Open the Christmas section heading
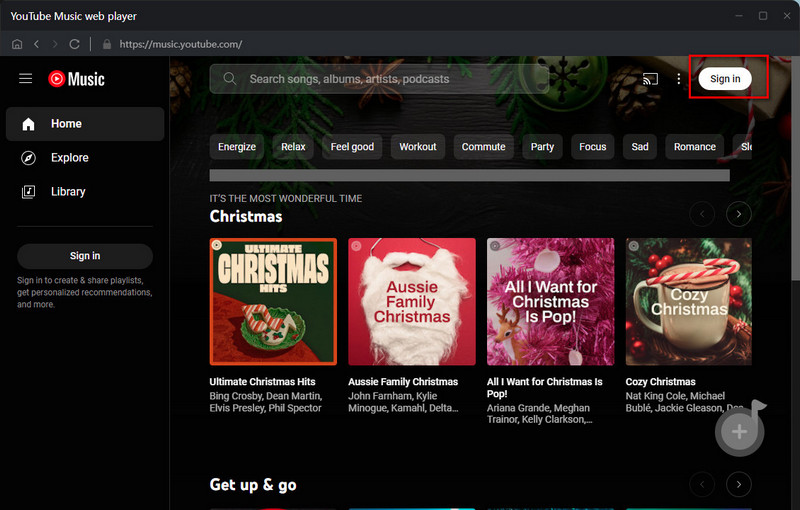This screenshot has width=800, height=510. coord(246,217)
